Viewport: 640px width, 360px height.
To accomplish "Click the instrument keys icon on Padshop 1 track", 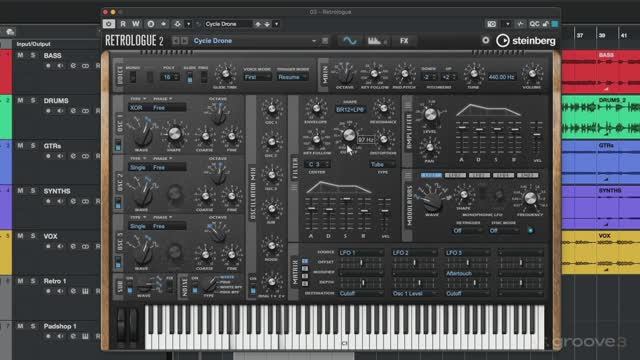I will click(x=85, y=336).
